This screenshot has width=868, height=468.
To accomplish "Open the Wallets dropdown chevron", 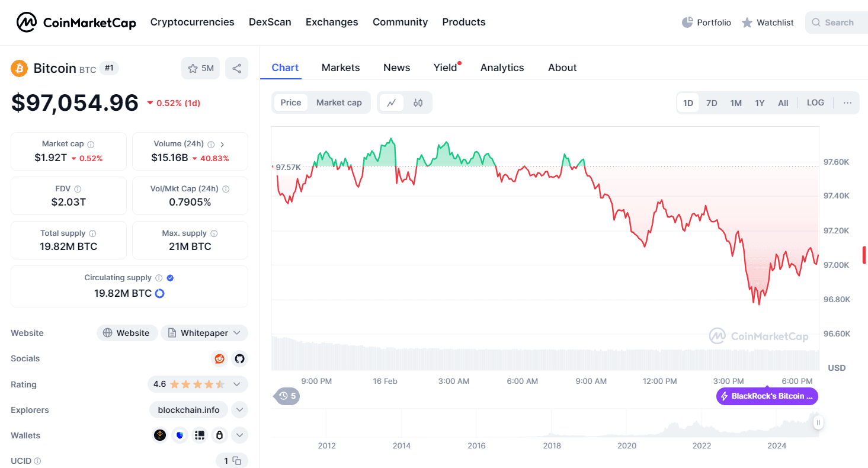I will pyautogui.click(x=239, y=435).
